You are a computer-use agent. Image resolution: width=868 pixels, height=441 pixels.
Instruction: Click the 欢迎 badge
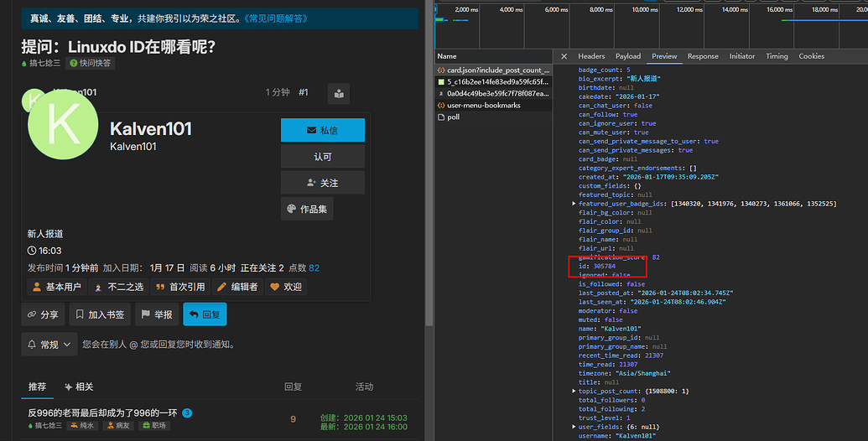(287, 287)
